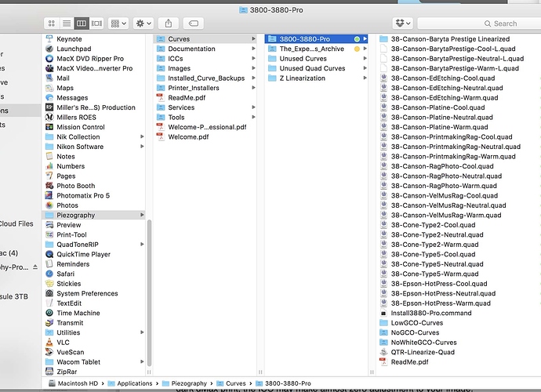
Task: Expand the Nik Collection folder arrow
Action: pyautogui.click(x=141, y=137)
